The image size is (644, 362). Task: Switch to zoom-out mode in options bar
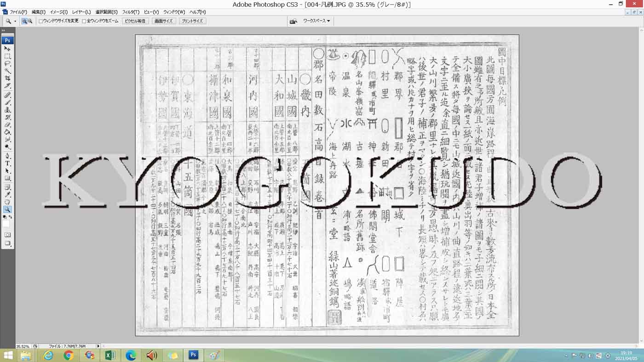point(30,21)
